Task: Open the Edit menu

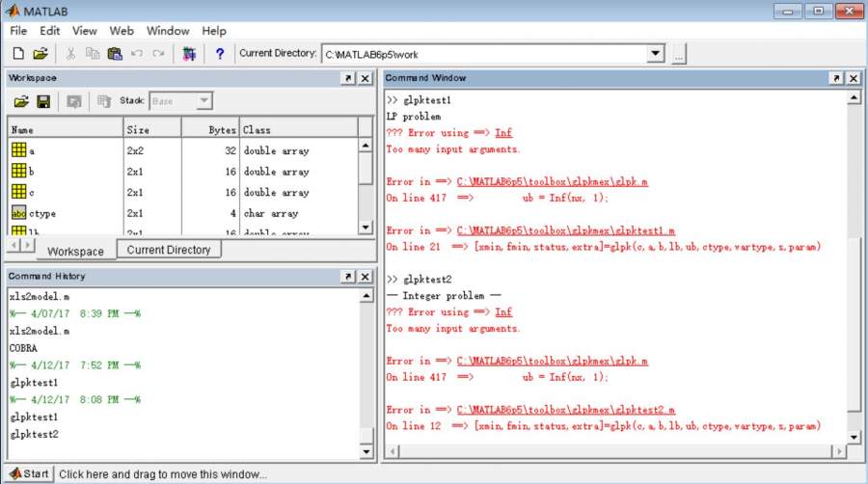Action: (x=50, y=31)
